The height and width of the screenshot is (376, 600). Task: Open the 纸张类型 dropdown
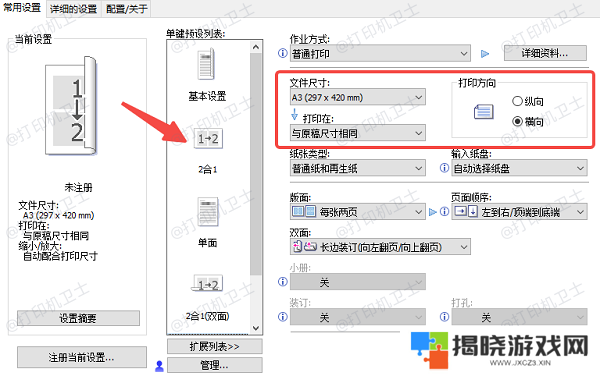click(357, 168)
